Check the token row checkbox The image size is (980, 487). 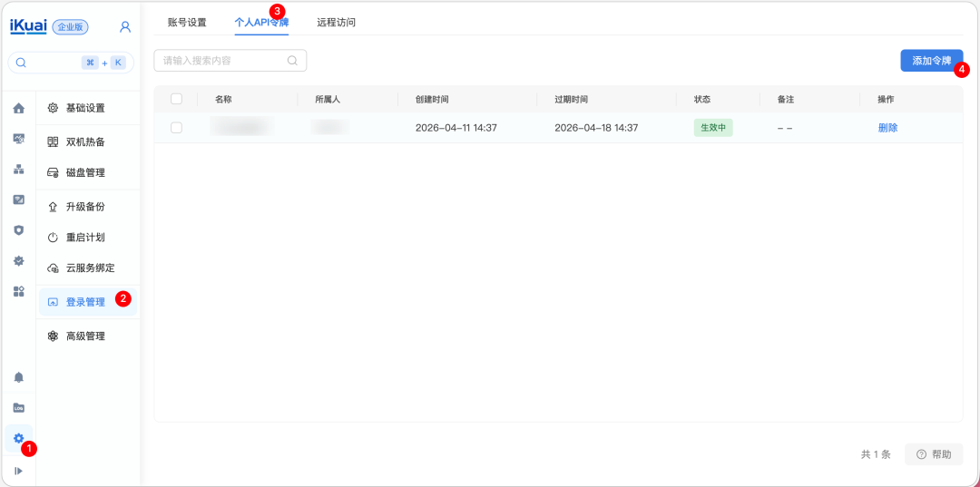176,127
